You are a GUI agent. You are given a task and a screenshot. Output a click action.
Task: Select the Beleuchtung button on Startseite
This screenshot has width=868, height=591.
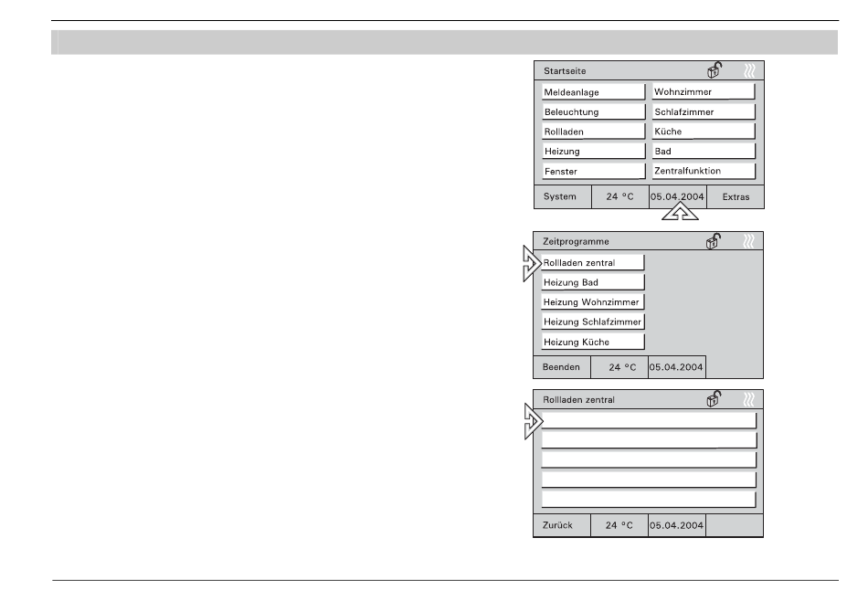(x=593, y=111)
